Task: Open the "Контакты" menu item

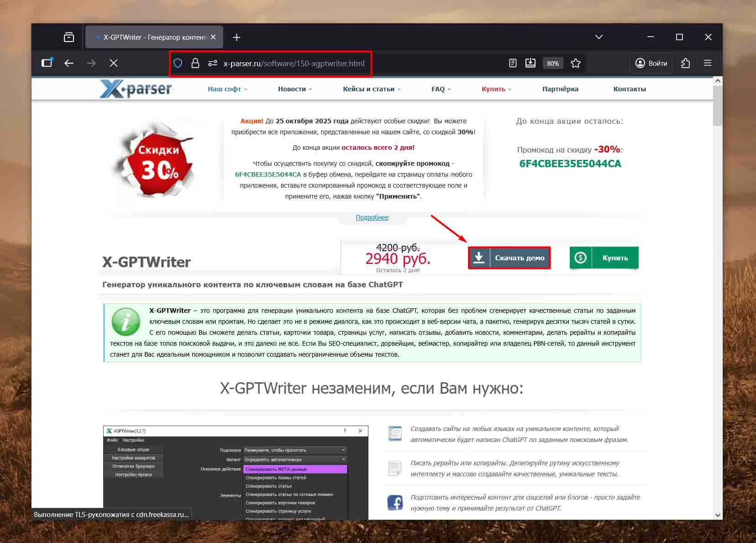Action: pos(630,89)
